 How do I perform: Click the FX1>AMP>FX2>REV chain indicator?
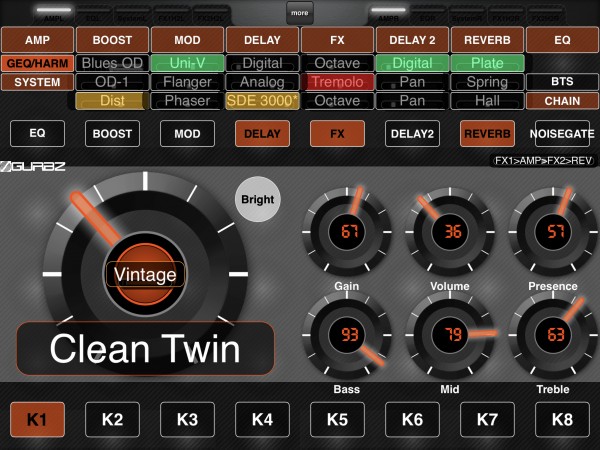click(x=543, y=161)
